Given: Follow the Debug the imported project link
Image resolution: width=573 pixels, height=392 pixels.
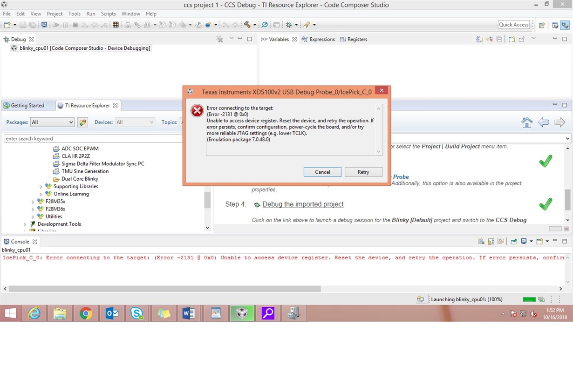Looking at the screenshot, I should point(303,204).
